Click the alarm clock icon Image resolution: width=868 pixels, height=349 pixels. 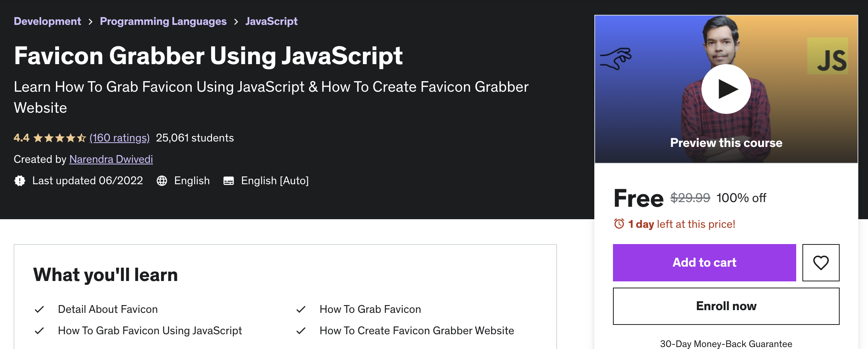click(619, 224)
